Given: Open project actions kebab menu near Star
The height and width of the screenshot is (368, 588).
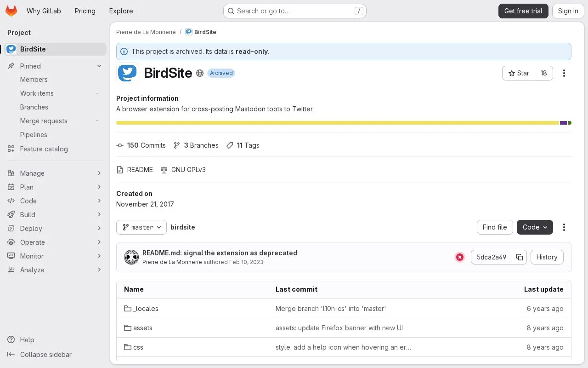Looking at the screenshot, I should [564, 73].
